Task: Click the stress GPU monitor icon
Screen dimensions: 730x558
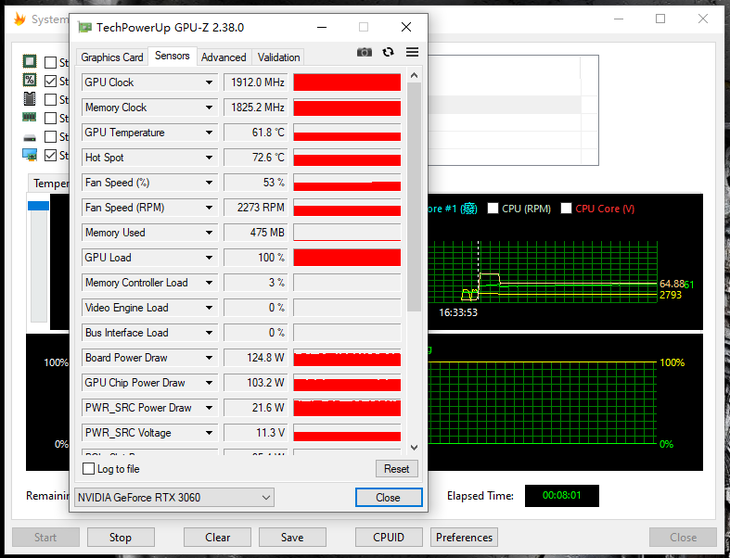Action: (30, 155)
